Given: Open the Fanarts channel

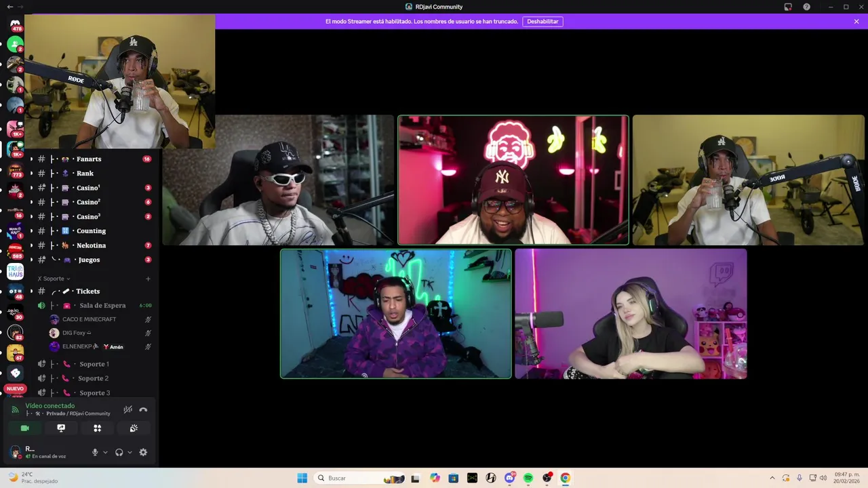Looking at the screenshot, I should (x=89, y=159).
